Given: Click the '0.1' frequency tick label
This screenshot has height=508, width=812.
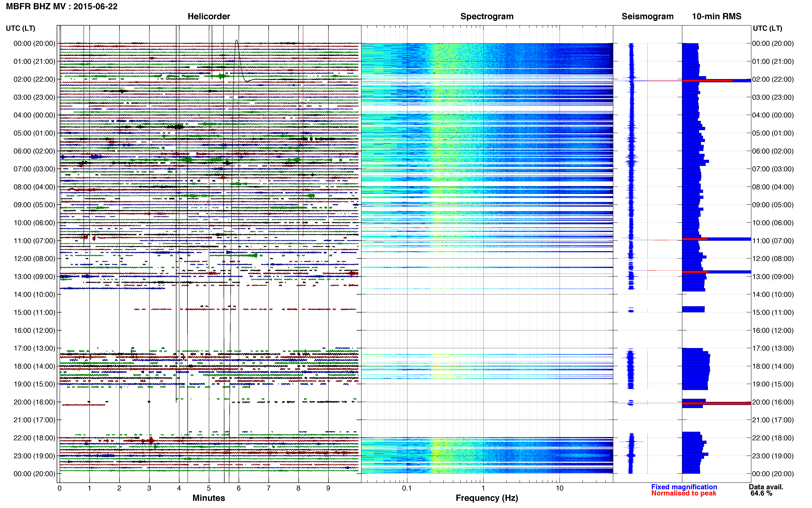Looking at the screenshot, I should point(407,488).
